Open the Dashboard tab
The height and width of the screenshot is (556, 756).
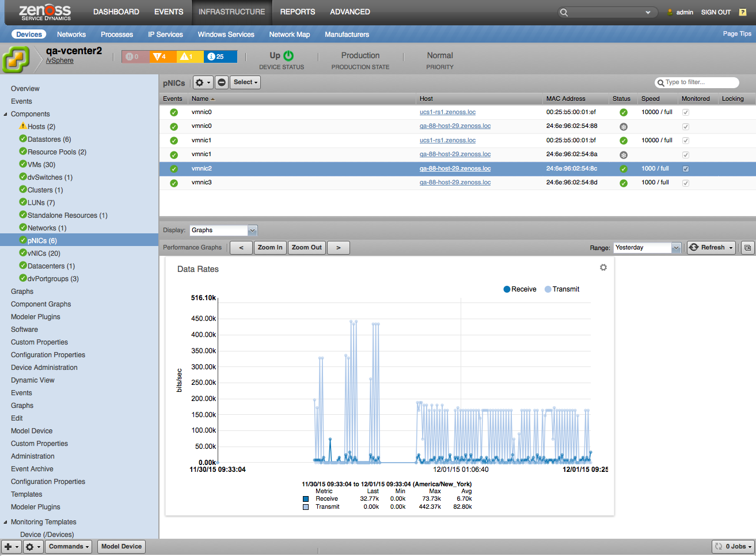pyautogui.click(x=116, y=12)
